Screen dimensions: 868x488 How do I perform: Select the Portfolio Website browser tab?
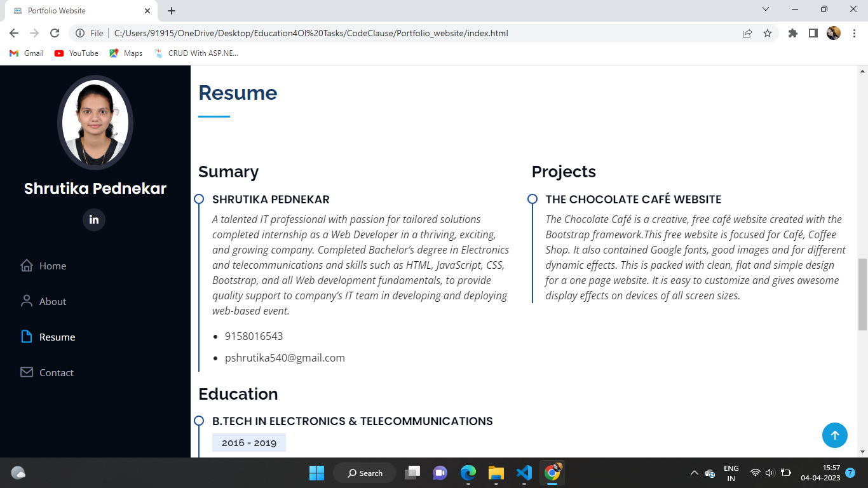click(x=76, y=10)
